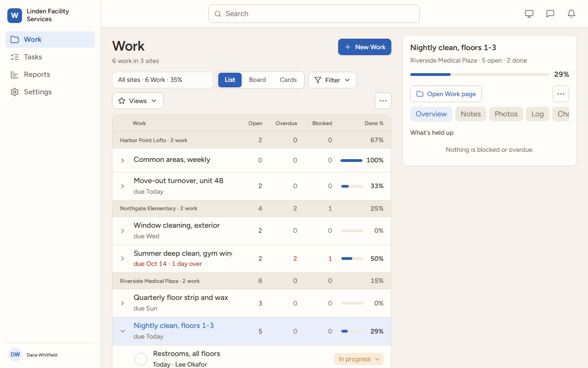Click the Linden Facility Services logo icon
Viewport: 588px width, 368px height.
[x=15, y=15]
